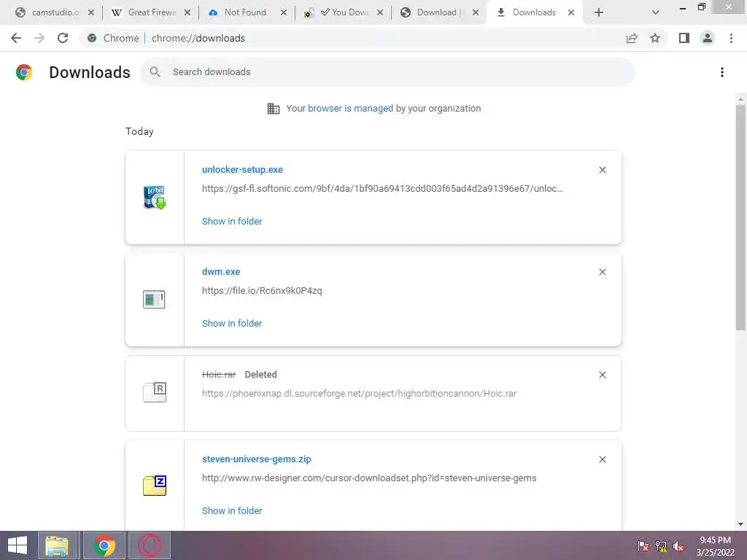This screenshot has height=560, width=747.
Task: Click the Deleted label beside Hoic.rar
Action: [x=260, y=374]
